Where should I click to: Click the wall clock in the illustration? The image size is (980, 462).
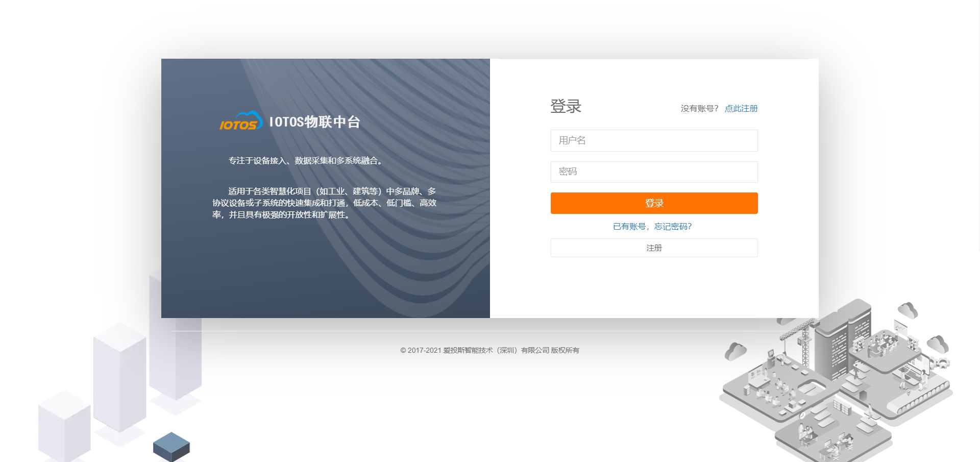point(802,415)
